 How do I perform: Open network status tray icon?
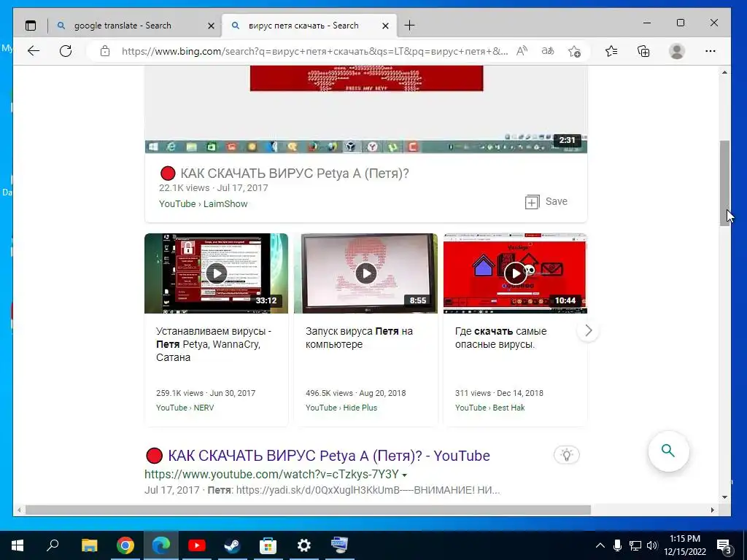(x=635, y=545)
